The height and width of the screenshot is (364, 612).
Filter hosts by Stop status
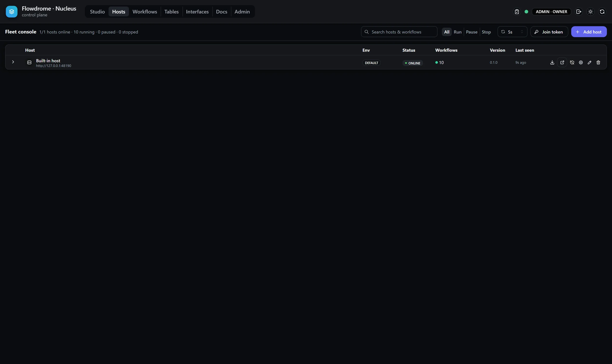(486, 32)
